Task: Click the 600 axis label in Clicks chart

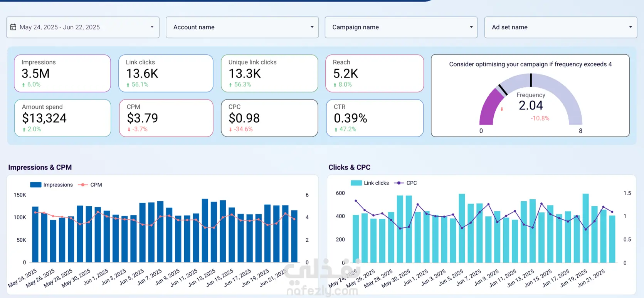Action: click(x=340, y=193)
